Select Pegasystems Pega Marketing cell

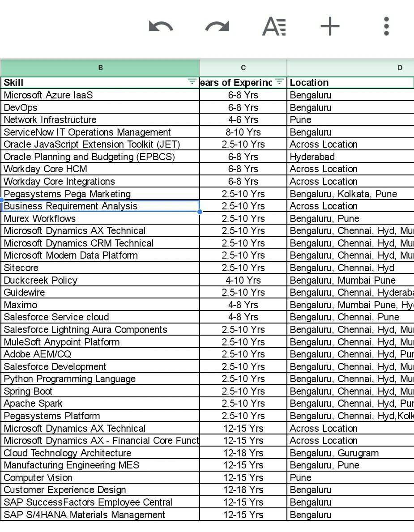coord(100,194)
